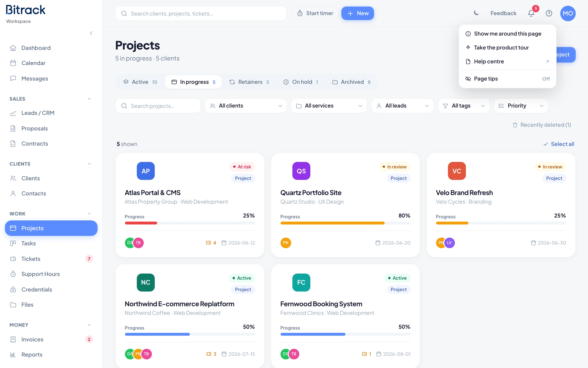Open the MO user avatar menu
This screenshot has width=588, height=368.
568,13
